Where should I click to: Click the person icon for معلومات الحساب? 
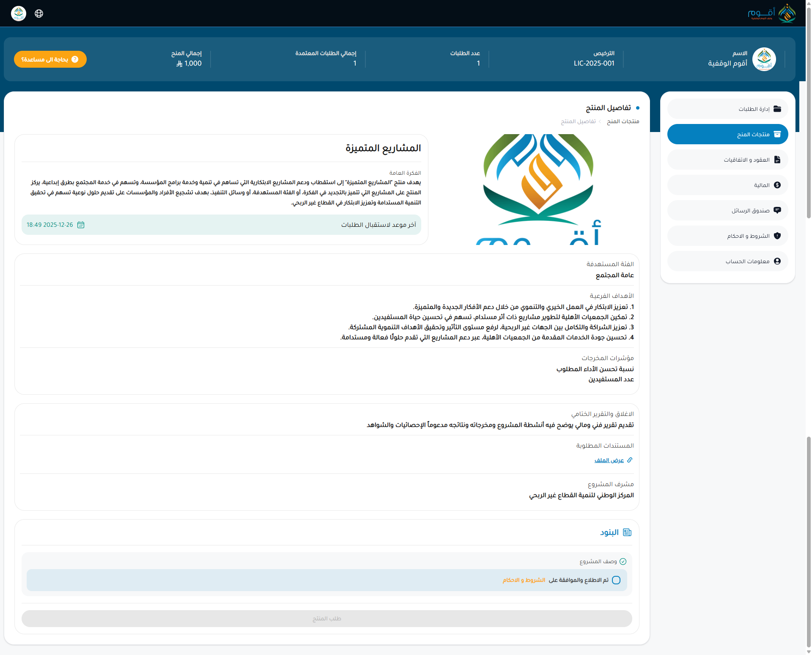click(x=777, y=261)
